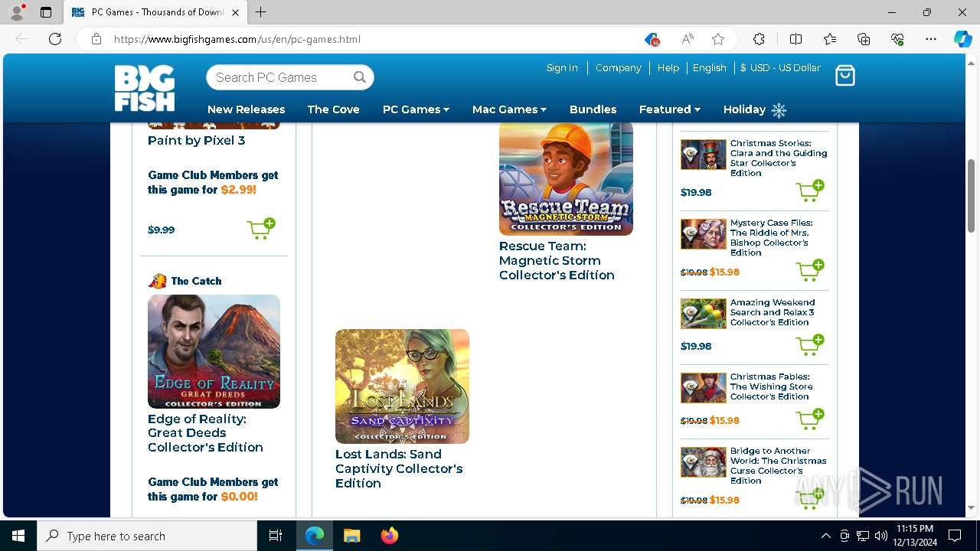Open Collections icon in toolbar

point(864,39)
